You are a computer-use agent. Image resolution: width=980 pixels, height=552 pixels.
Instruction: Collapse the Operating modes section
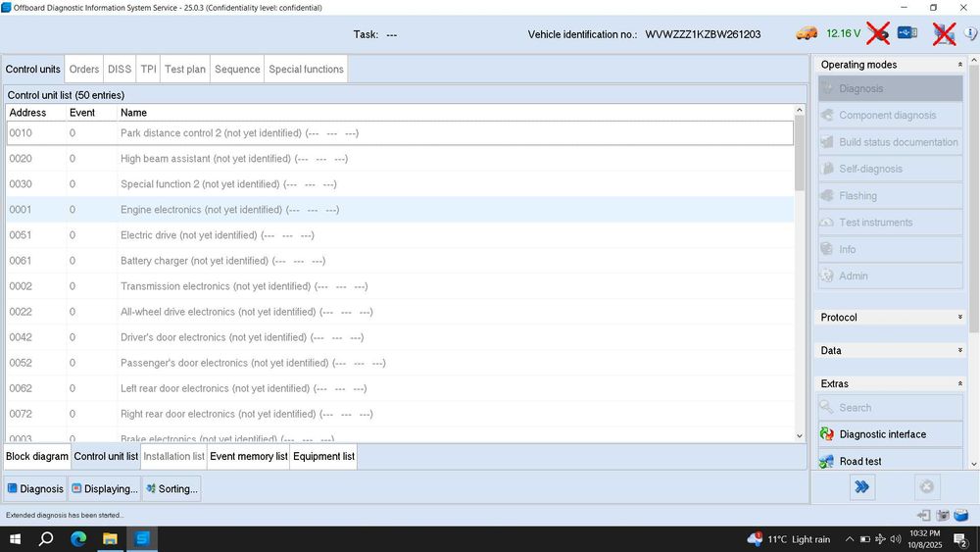(960, 65)
